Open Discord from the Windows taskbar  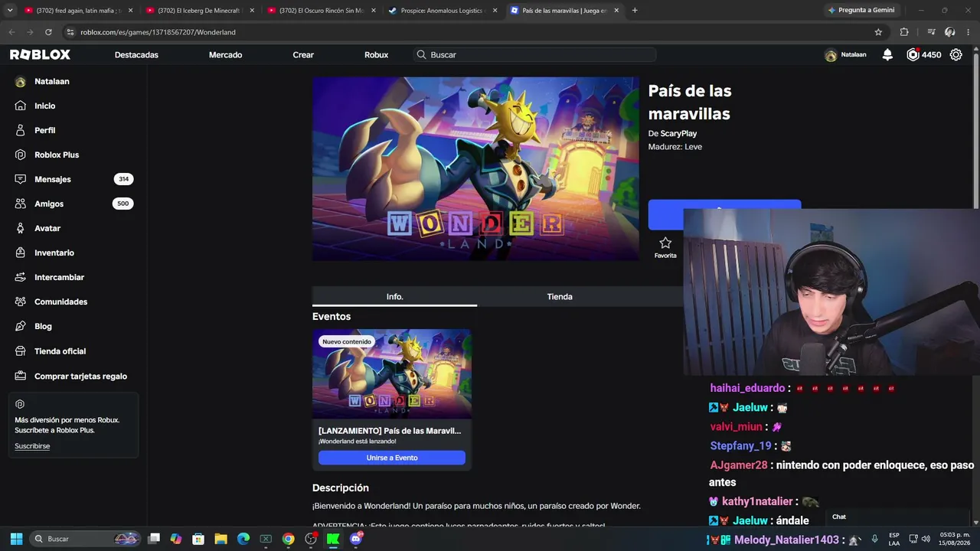tap(356, 539)
